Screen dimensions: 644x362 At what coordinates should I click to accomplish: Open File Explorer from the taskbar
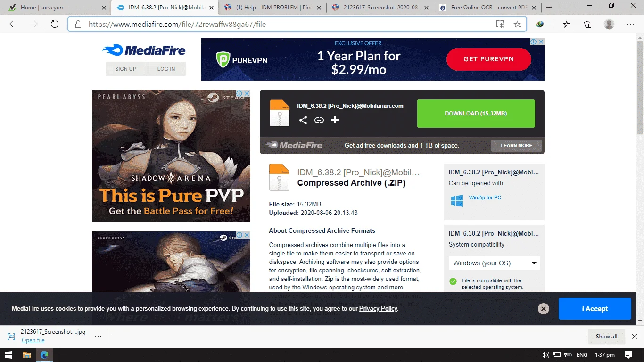click(27, 355)
